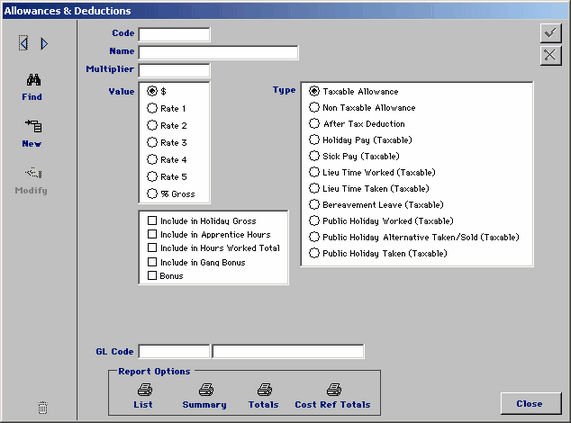Screen dimensions: 571x423
Task: Click the trash can delete icon
Action: point(43,407)
